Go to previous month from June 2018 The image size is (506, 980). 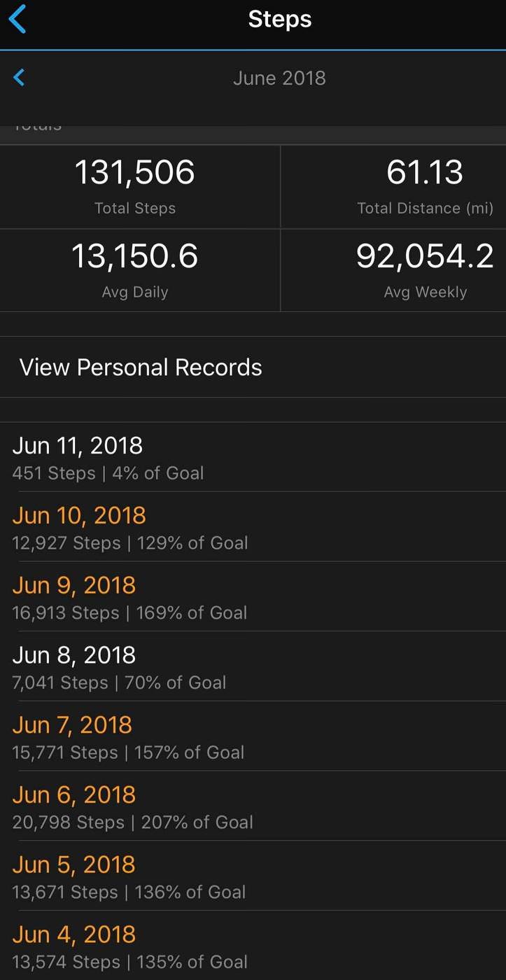coord(19,78)
